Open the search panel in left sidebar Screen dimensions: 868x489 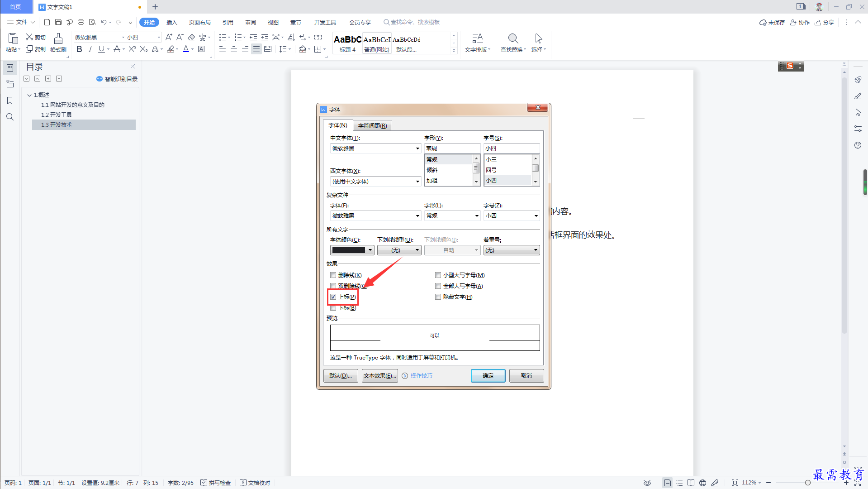pos(9,117)
